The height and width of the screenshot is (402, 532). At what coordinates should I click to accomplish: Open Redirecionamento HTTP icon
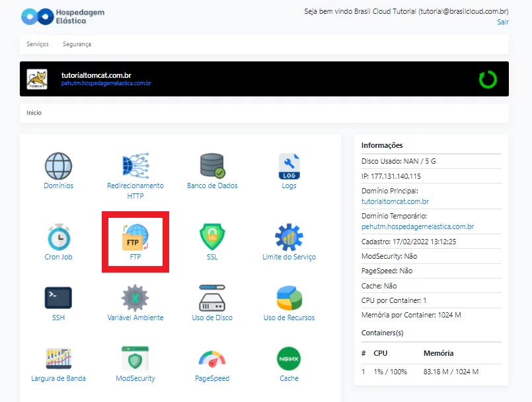(135, 166)
